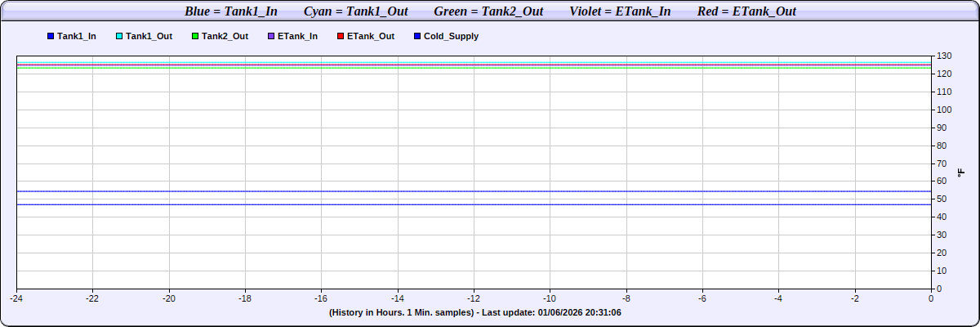Click the -2 hour x-axis label

(855, 298)
